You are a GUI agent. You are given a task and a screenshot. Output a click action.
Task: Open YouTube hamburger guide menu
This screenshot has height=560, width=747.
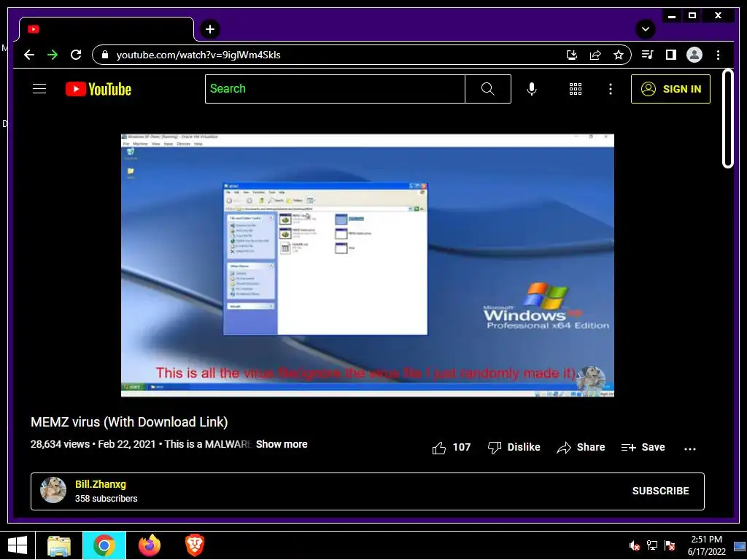(39, 88)
